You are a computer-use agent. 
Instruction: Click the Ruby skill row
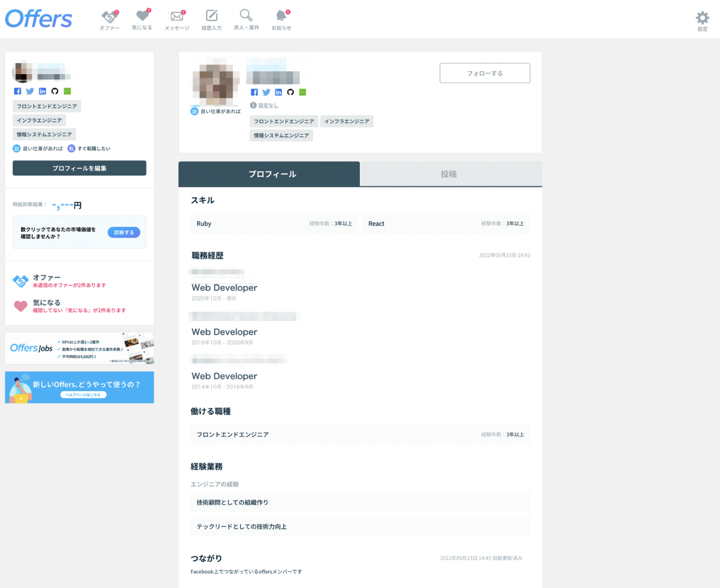coord(275,223)
